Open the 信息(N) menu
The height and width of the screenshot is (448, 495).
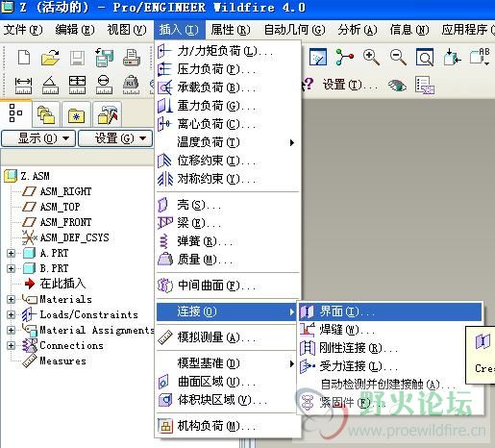coord(409,30)
